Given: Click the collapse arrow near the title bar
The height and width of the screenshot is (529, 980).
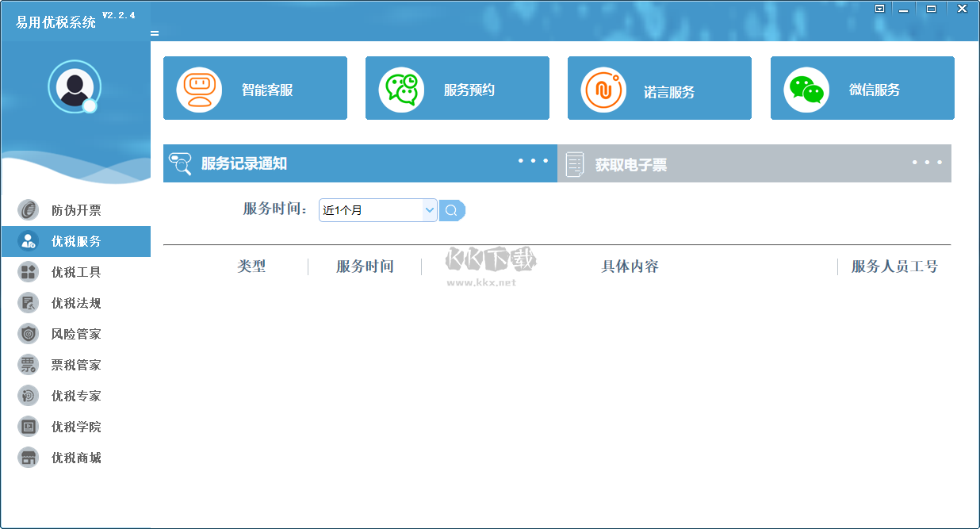Looking at the screenshot, I should tap(879, 9).
